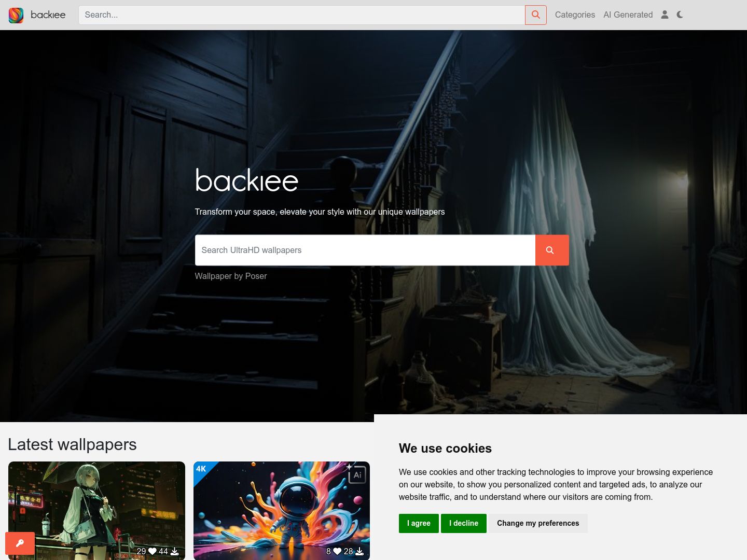Screen dimensions: 747x560
Task: Focus the Search UltraHD wallpapers field
Action: (x=365, y=250)
